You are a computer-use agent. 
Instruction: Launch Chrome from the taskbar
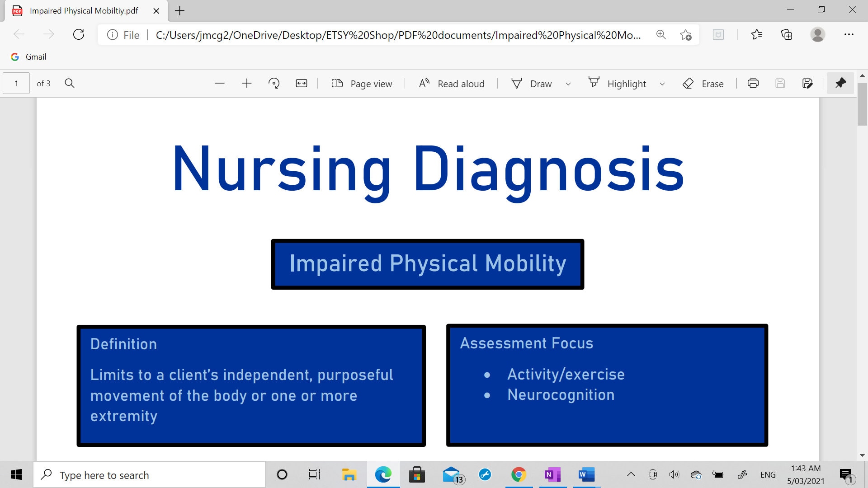(x=519, y=474)
